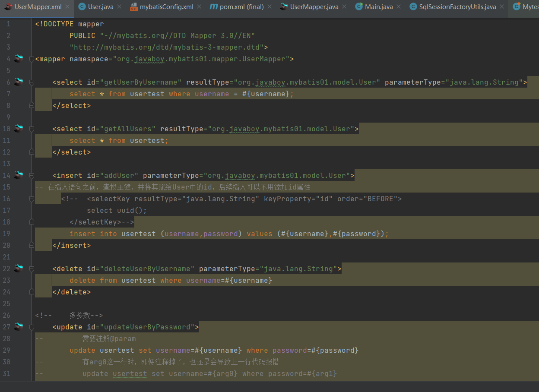This screenshot has height=392, width=539.
Task: Switch to the mybatisConfig.xml tab
Action: click(167, 7)
